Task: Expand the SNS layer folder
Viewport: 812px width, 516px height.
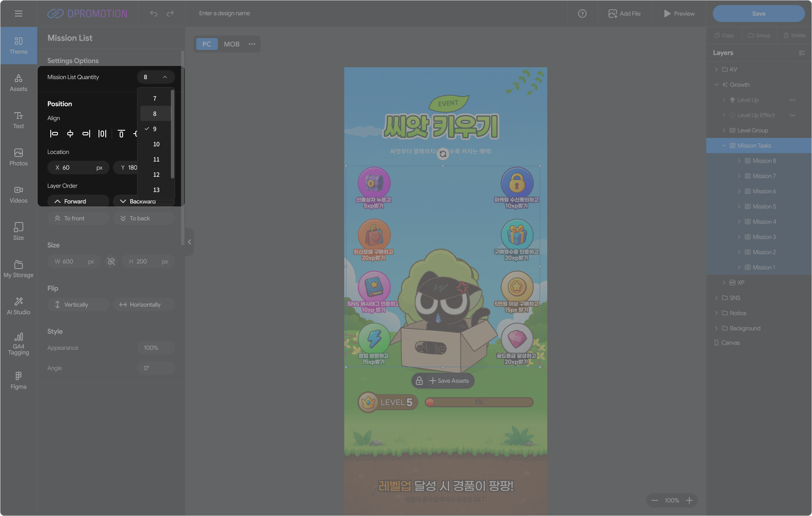Action: [x=716, y=298]
